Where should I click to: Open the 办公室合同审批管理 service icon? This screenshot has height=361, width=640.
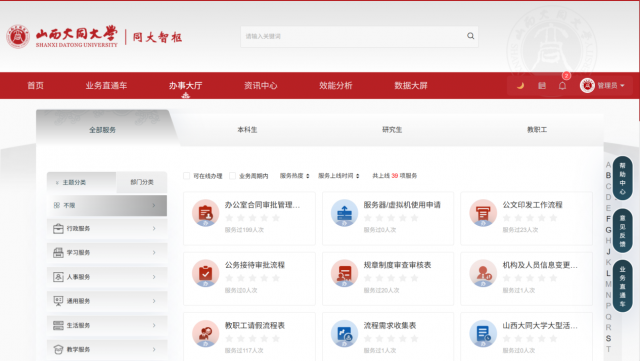[x=205, y=213]
